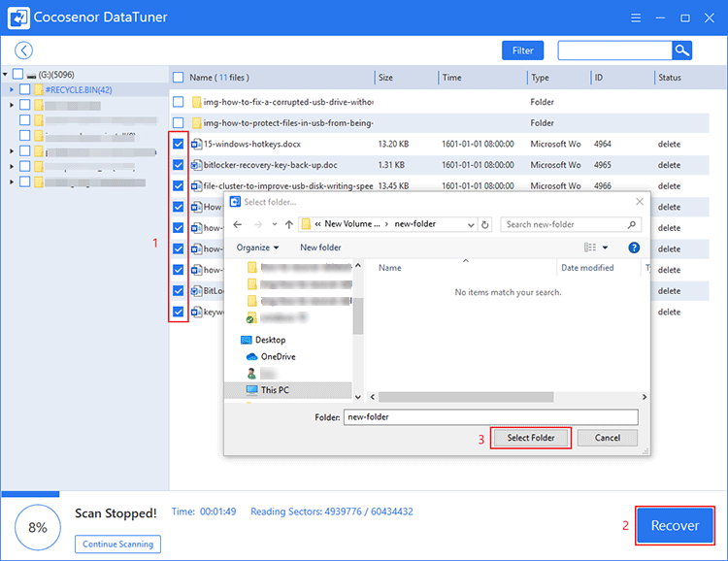Click the back arrow circle icon

tap(23, 50)
